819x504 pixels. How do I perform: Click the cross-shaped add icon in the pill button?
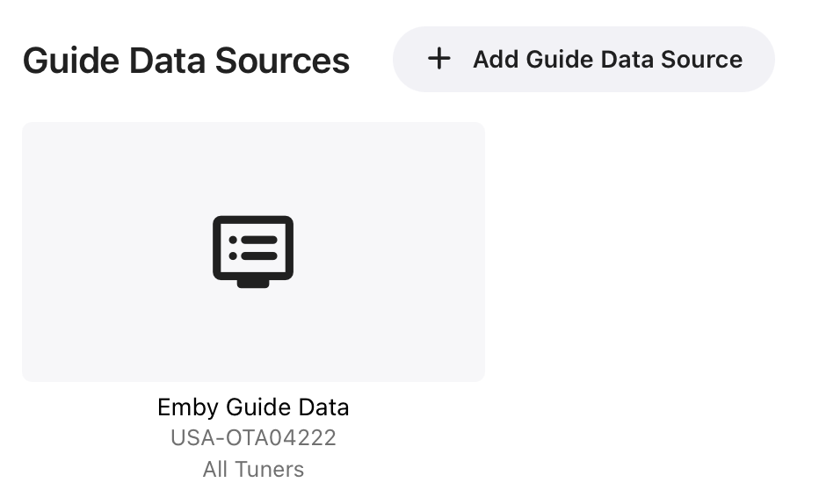pyautogui.click(x=438, y=59)
